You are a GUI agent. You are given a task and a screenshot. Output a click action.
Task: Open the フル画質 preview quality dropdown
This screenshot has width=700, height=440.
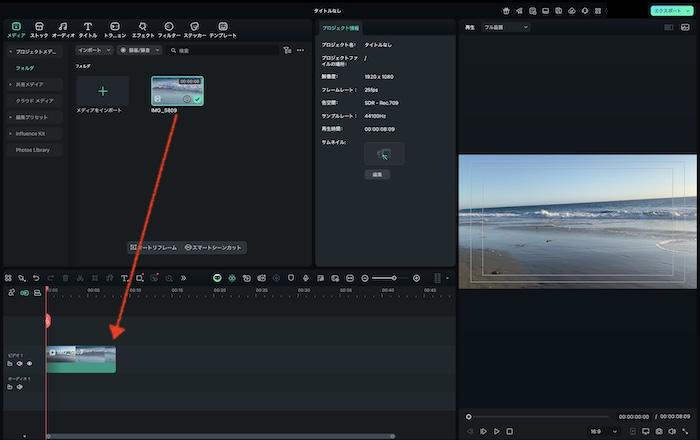point(505,27)
